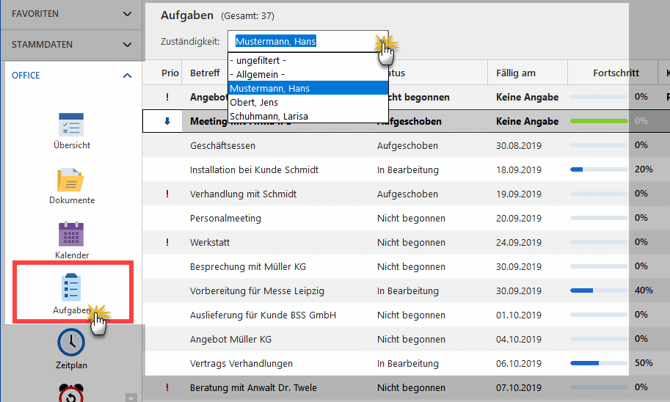The image size is (670, 402).
Task: Open the Zeitplan clock icon
Action: pos(71,344)
